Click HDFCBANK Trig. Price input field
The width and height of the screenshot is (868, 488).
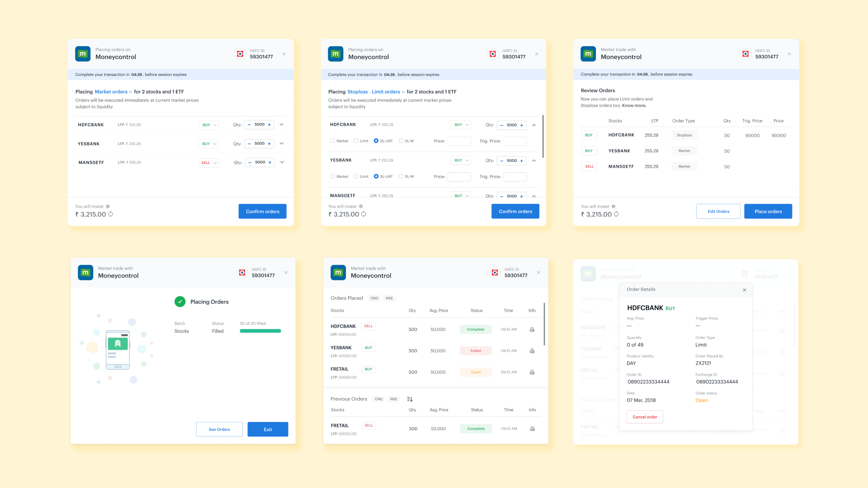(515, 141)
